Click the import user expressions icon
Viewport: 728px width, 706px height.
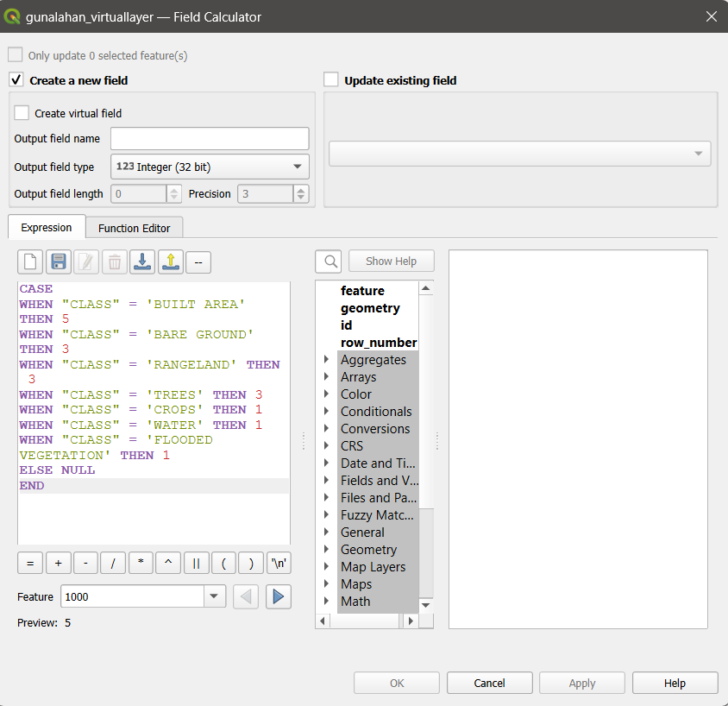pos(143,262)
